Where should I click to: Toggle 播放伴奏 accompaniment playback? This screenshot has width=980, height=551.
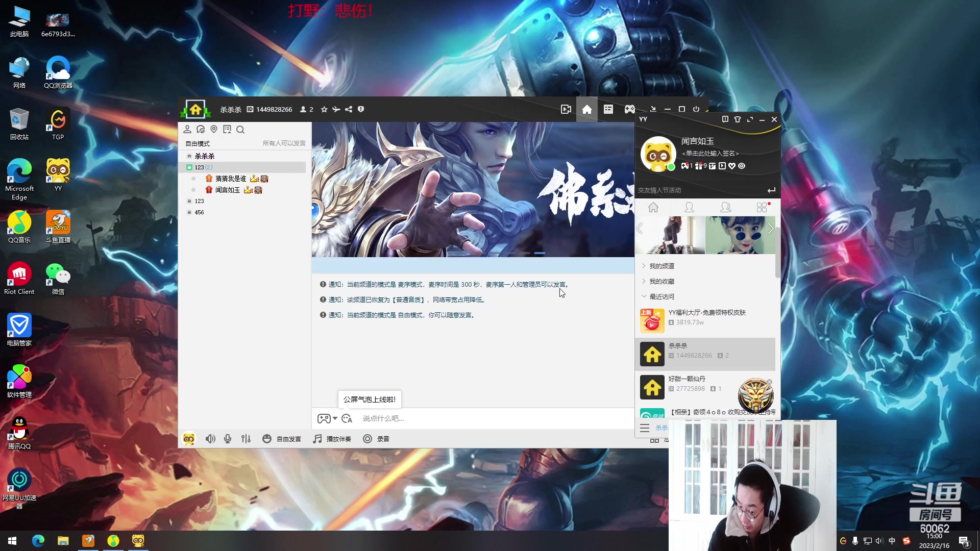(x=332, y=439)
